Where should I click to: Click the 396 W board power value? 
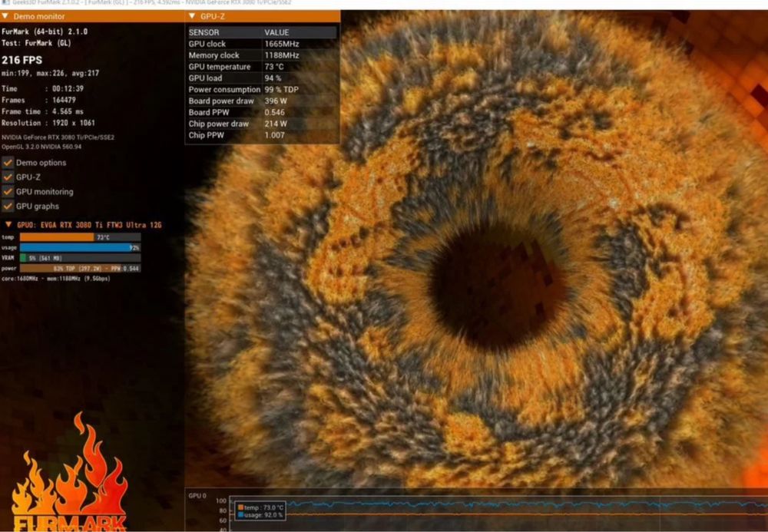[x=276, y=101]
